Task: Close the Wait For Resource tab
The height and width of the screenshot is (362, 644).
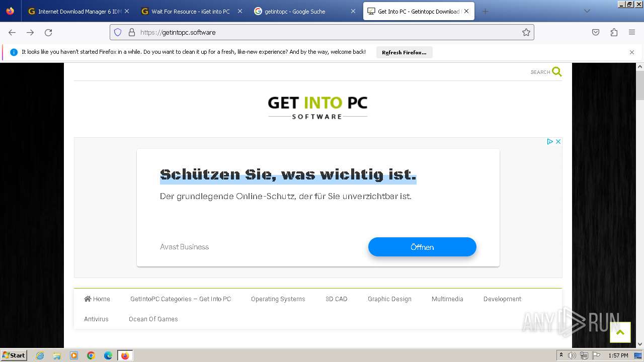Action: [x=239, y=11]
